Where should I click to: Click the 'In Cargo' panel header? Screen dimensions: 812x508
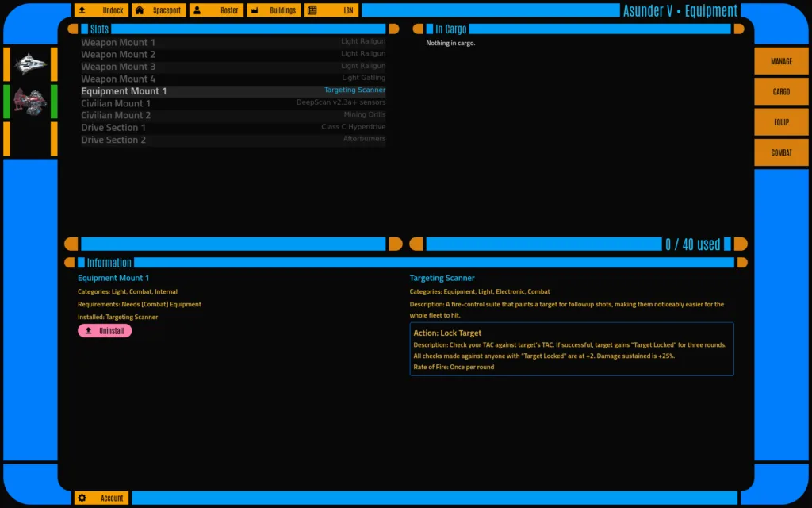450,29
